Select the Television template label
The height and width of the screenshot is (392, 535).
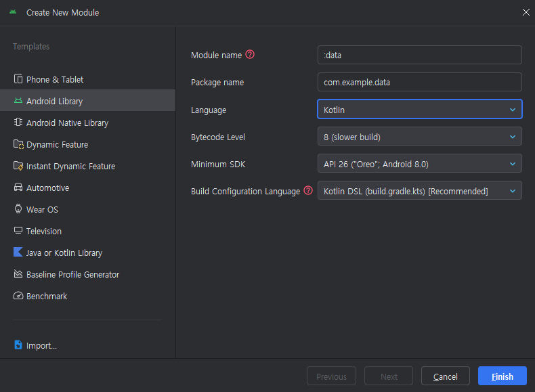[44, 232]
